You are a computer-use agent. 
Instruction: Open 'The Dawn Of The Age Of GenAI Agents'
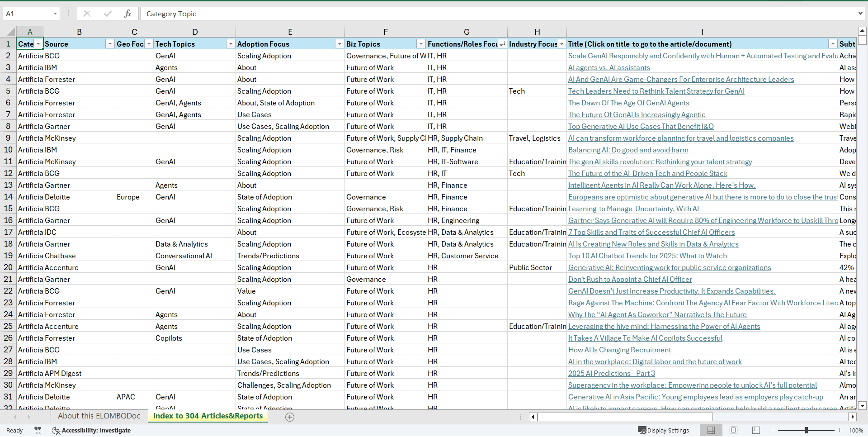point(628,103)
